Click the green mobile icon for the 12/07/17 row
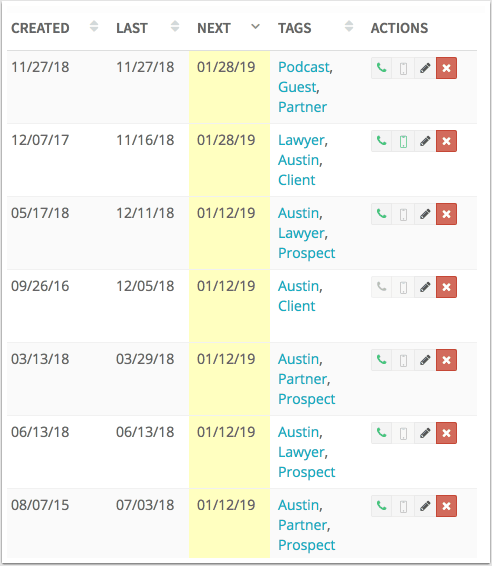This screenshot has height=566, width=492. pyautogui.click(x=403, y=141)
